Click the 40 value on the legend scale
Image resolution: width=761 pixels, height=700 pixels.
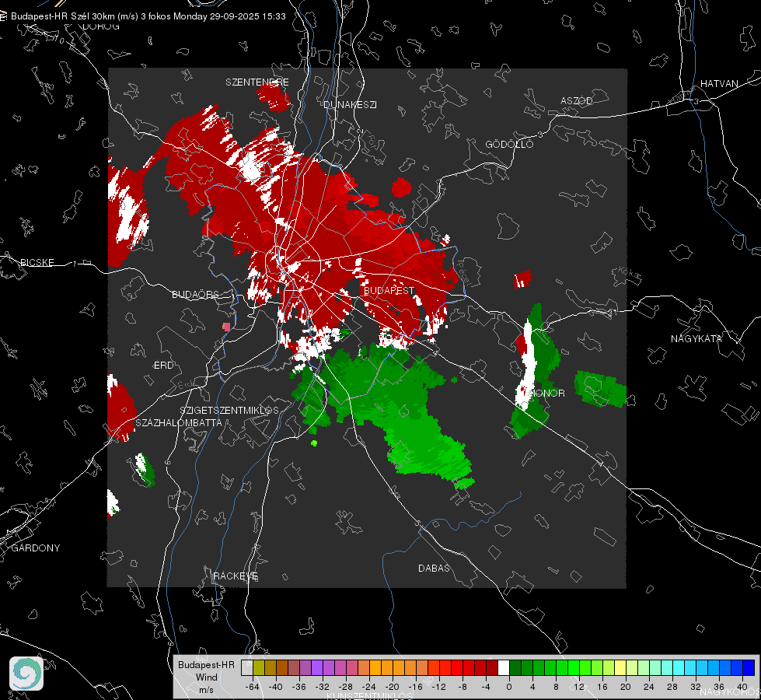[x=742, y=687]
